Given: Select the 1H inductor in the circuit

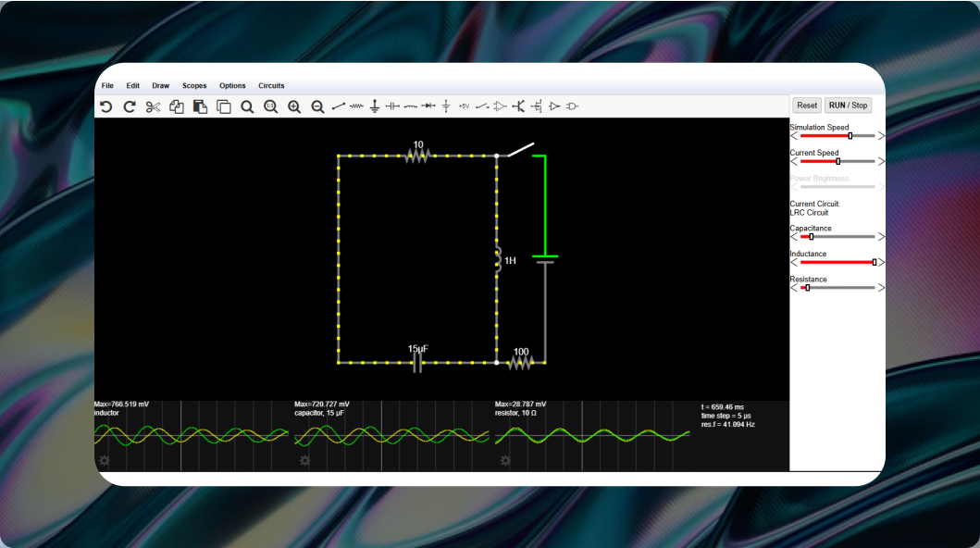Looking at the screenshot, I should point(498,260).
